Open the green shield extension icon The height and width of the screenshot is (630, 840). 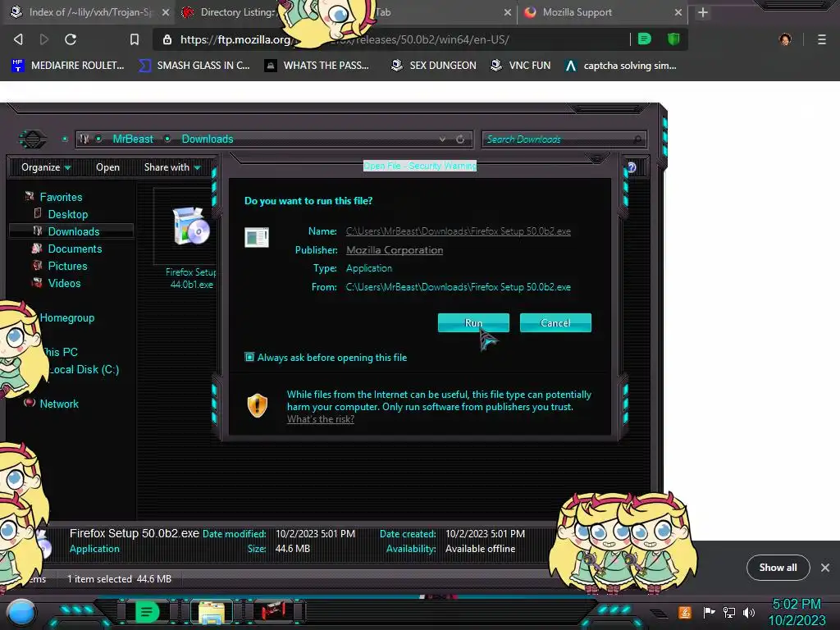tap(673, 39)
